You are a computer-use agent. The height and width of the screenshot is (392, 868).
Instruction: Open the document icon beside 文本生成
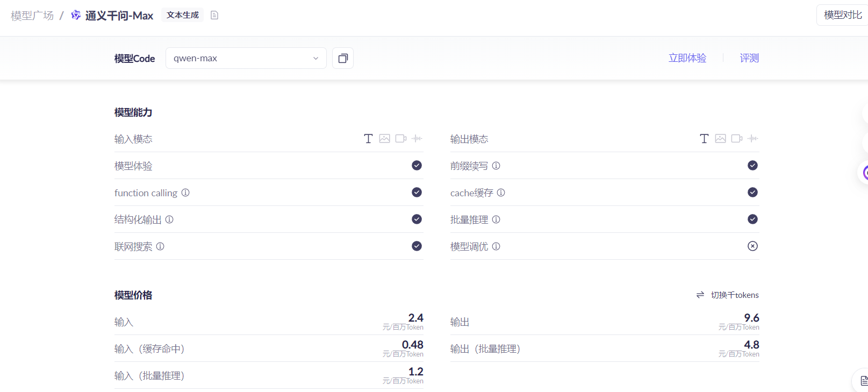[214, 15]
